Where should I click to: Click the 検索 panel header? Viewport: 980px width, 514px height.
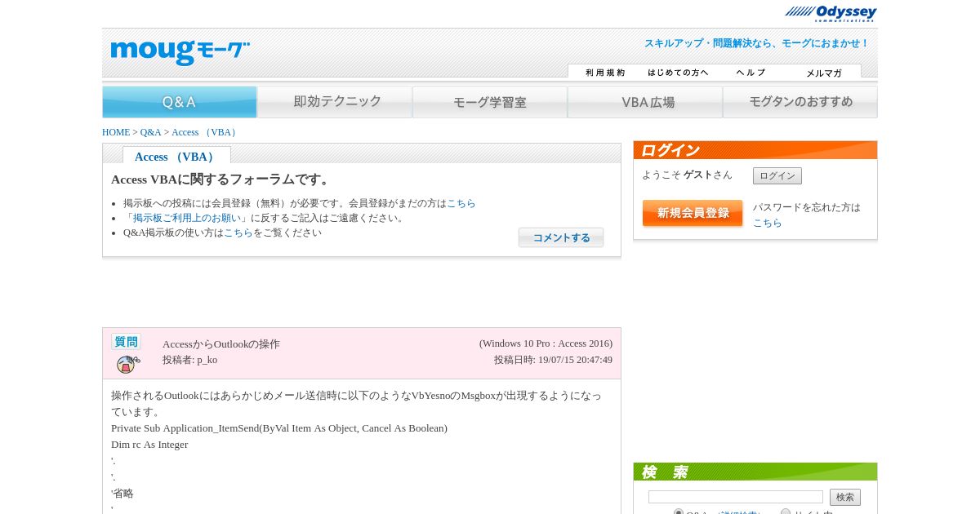[755, 472]
